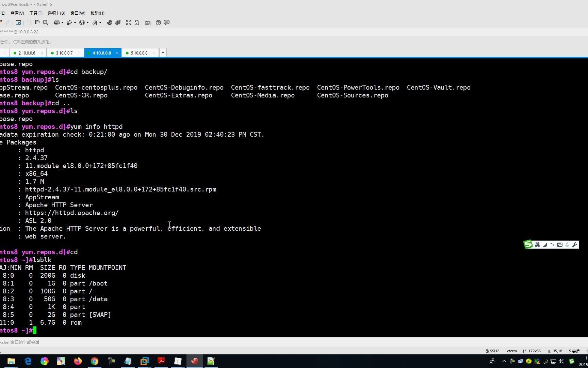Open Firefox from the taskbar
Viewport: 588px width, 368px height.
78,361
